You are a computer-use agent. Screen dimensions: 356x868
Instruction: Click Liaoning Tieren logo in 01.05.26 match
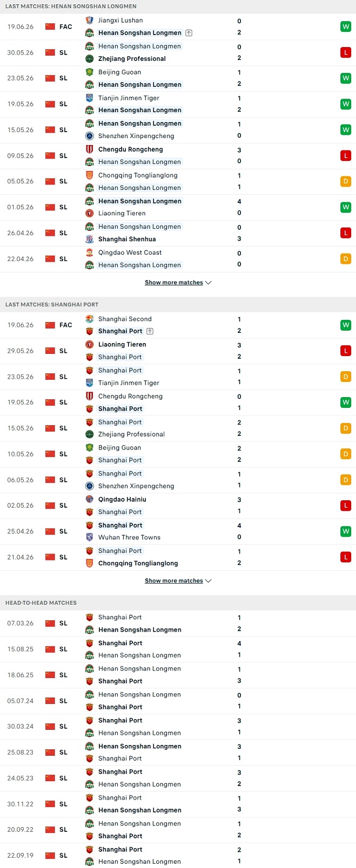(x=90, y=214)
